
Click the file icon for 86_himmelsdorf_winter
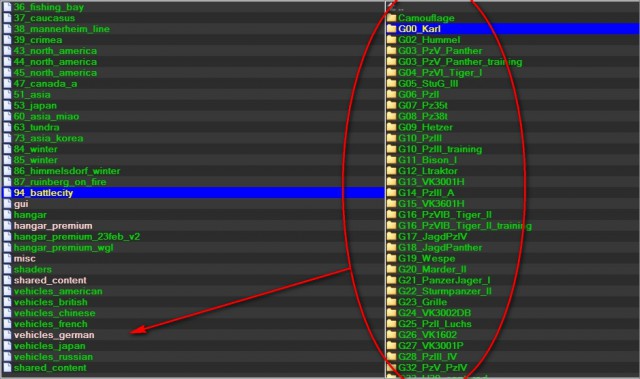pos(7,171)
